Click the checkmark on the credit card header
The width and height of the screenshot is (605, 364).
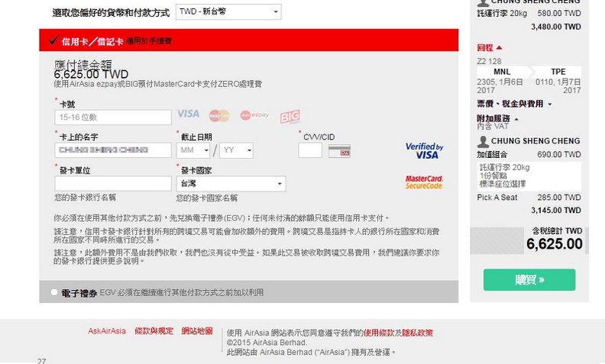pos(53,40)
